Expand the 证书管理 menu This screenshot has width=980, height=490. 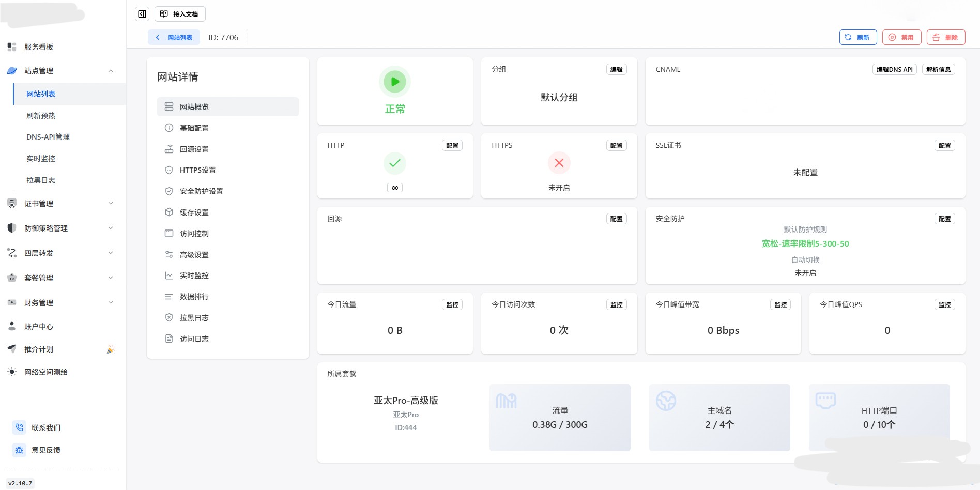click(x=110, y=204)
